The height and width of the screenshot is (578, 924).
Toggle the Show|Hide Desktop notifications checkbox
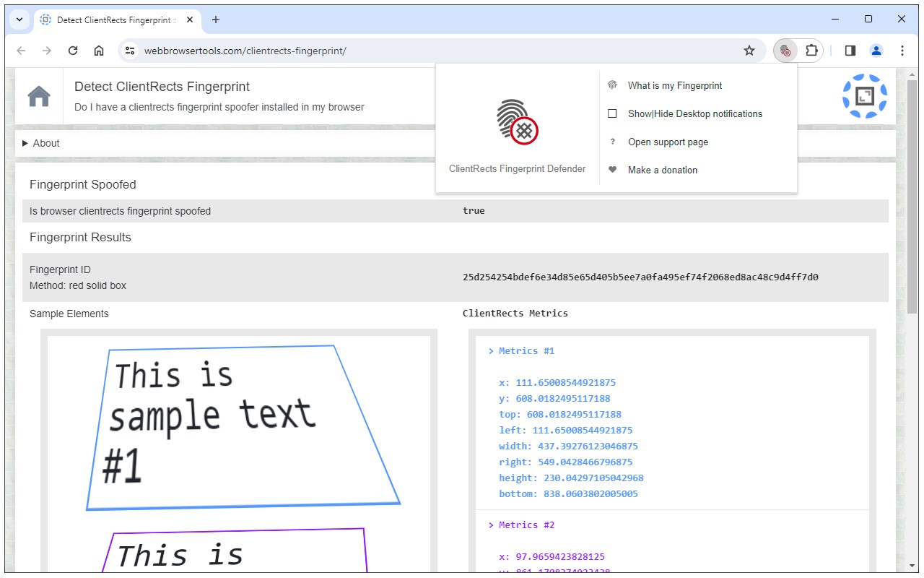[x=612, y=113]
